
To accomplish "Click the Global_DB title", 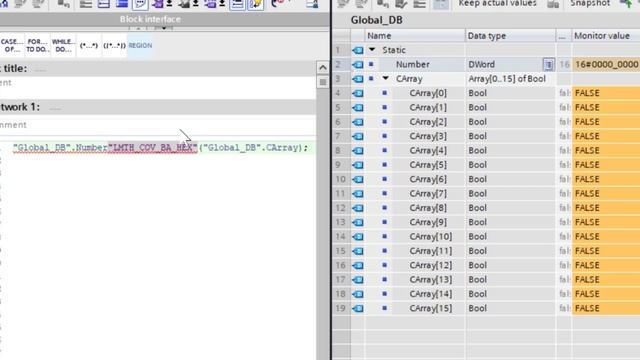I will click(x=376, y=20).
